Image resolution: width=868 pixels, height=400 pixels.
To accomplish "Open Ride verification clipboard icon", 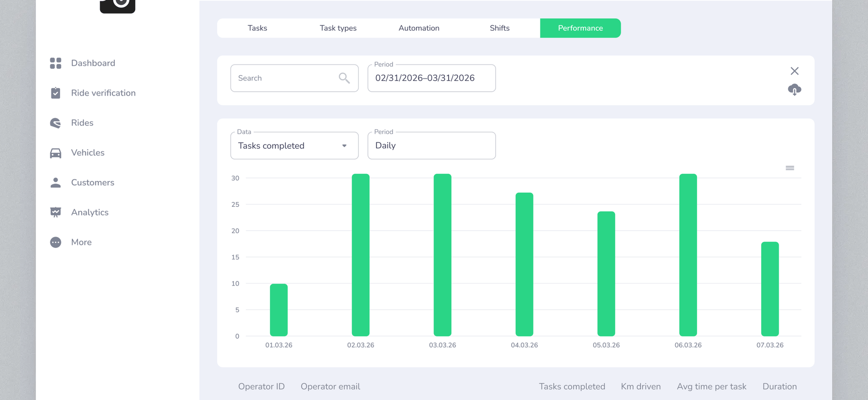I will tap(56, 93).
